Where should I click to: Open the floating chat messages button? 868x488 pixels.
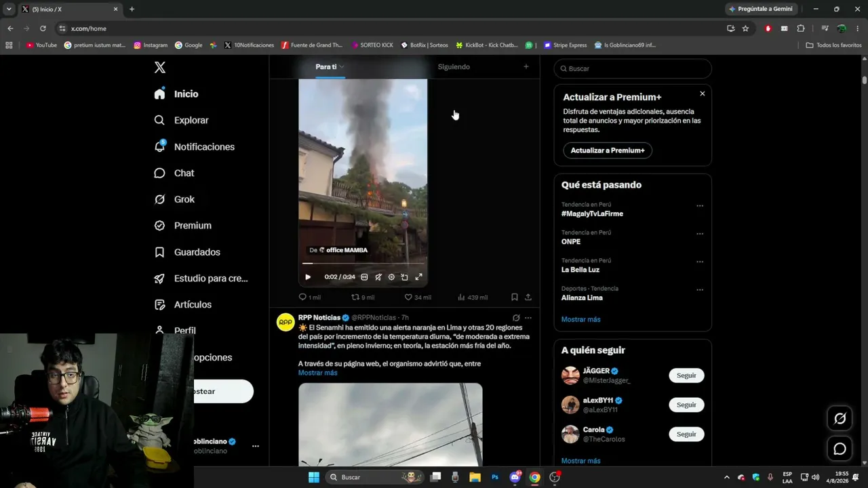(840, 449)
